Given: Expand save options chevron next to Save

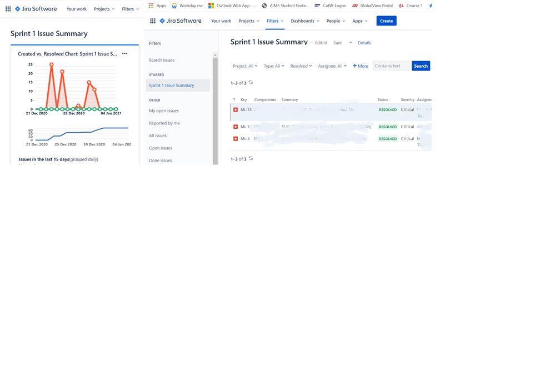Looking at the screenshot, I should point(351,43).
